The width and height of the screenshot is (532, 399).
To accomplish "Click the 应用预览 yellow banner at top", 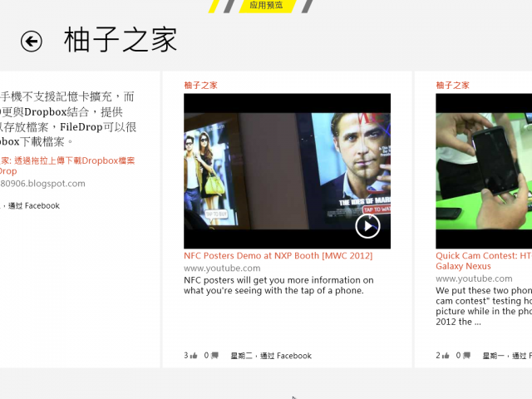I will pos(266,6).
